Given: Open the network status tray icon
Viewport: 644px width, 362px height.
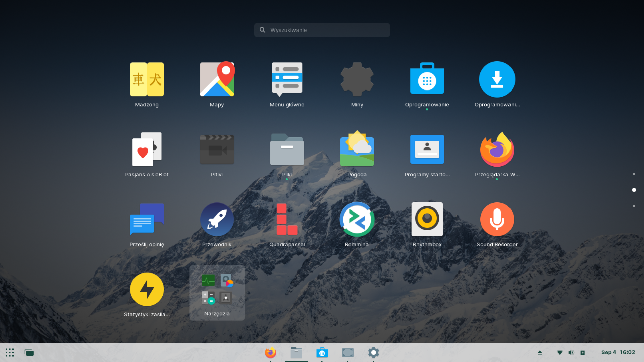Looking at the screenshot, I should tap(560, 352).
